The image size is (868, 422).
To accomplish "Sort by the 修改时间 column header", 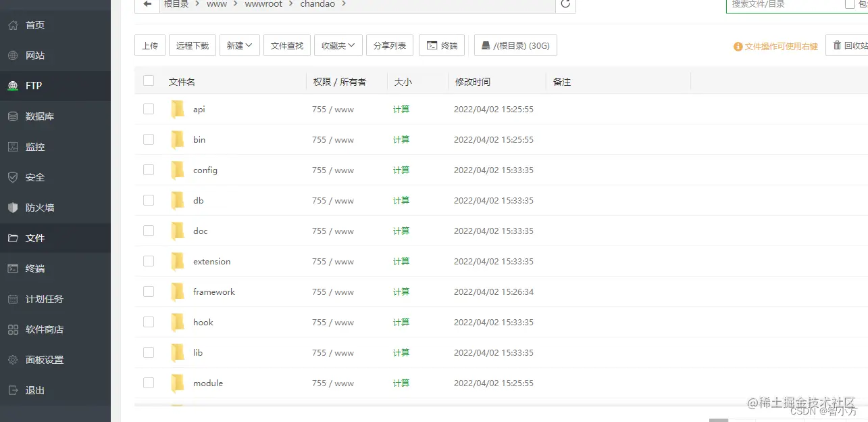I will coord(472,82).
